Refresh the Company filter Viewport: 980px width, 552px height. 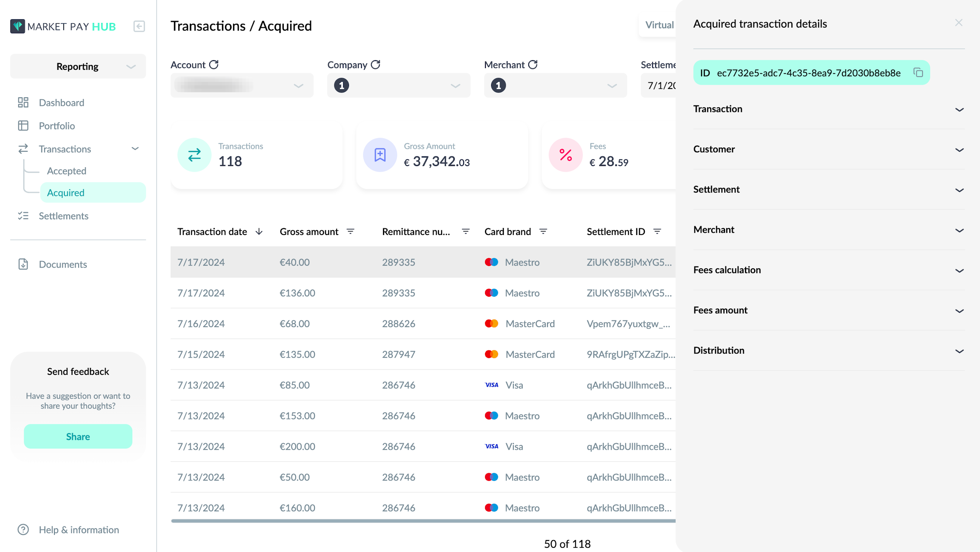tap(375, 64)
